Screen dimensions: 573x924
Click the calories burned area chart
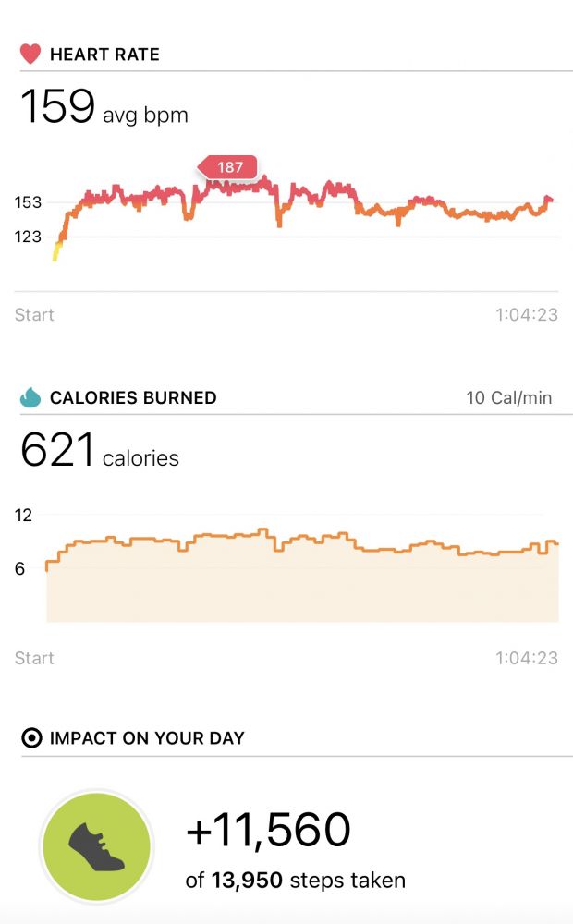click(305, 582)
